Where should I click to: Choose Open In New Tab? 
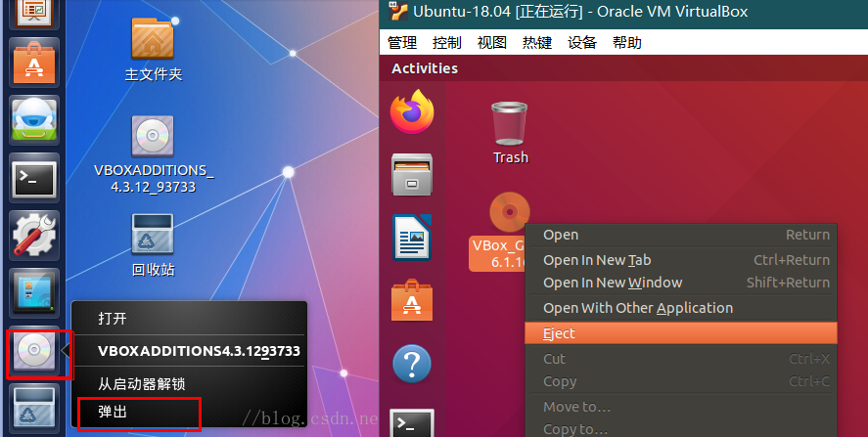[681, 260]
